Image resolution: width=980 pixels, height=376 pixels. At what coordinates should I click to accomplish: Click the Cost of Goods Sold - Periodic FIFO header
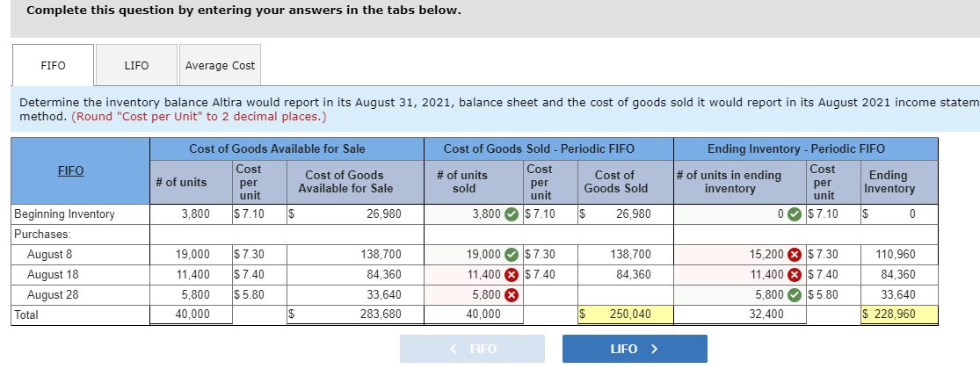point(539,148)
